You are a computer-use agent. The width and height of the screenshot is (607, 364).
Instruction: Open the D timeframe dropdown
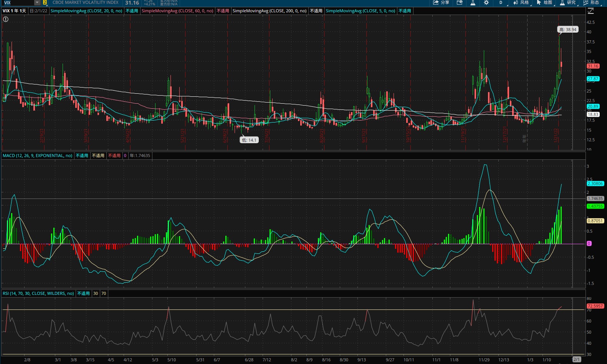coord(501,3)
